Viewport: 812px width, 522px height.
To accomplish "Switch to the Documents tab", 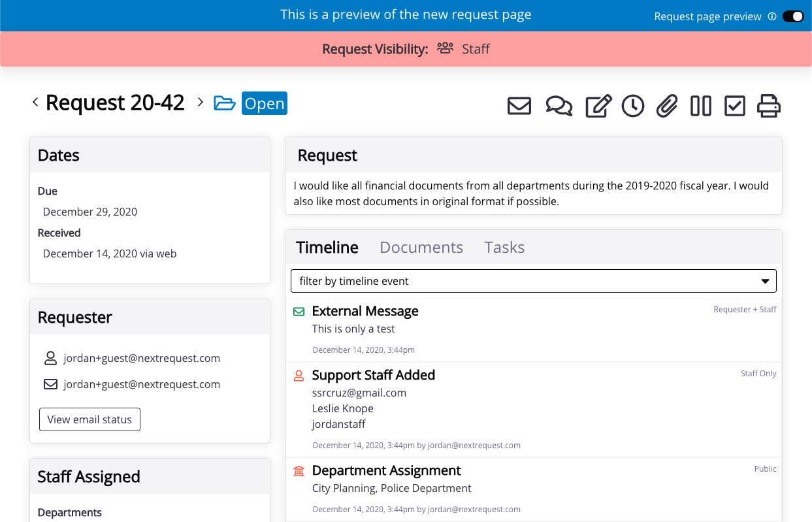I will tap(421, 248).
